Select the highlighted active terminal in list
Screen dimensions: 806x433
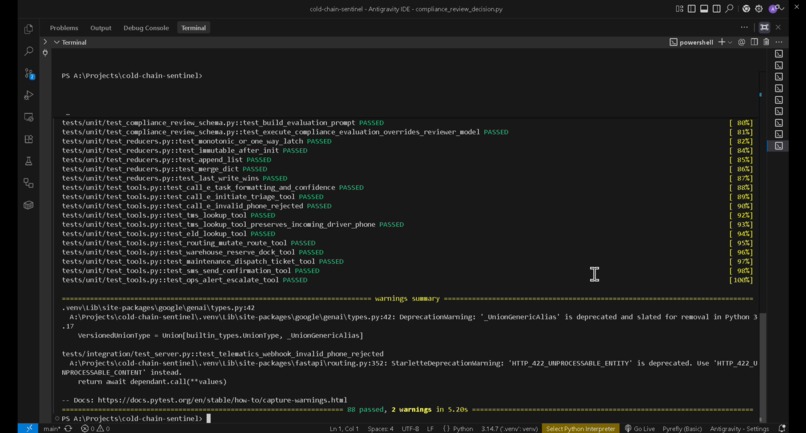tap(779, 146)
